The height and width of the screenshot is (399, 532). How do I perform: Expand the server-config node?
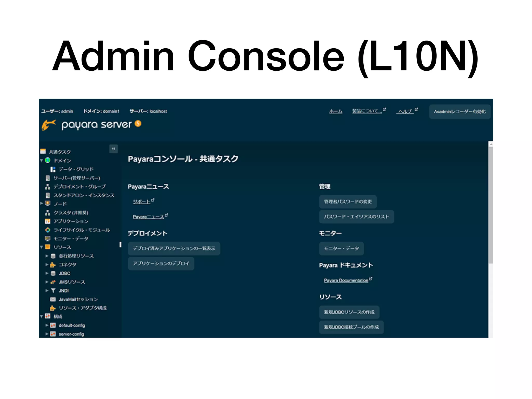pos(47,334)
